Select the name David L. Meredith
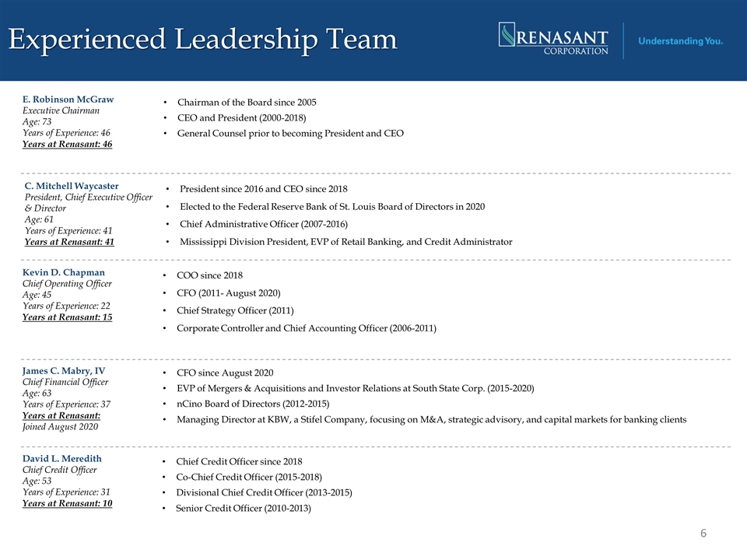This screenshot has width=747, height=560. [62, 458]
